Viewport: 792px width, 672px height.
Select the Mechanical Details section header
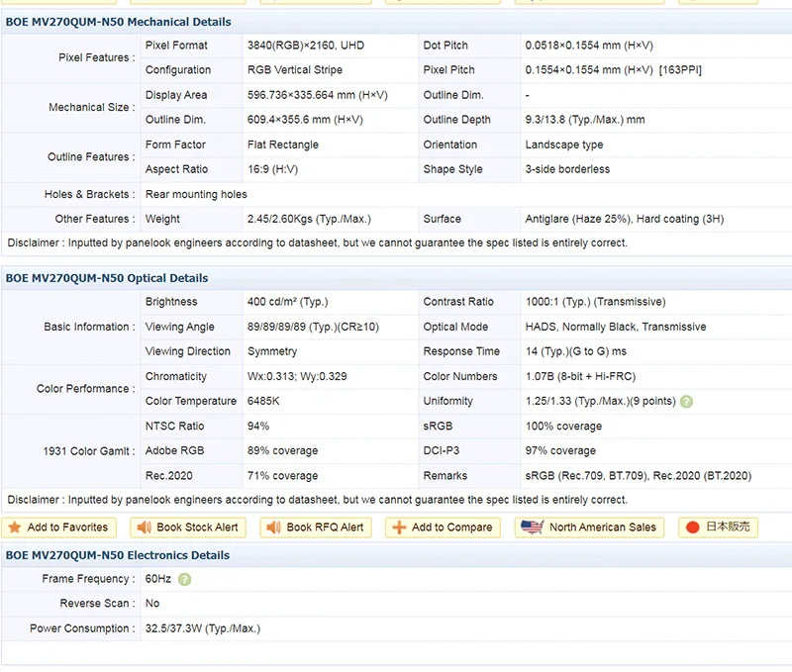click(118, 22)
